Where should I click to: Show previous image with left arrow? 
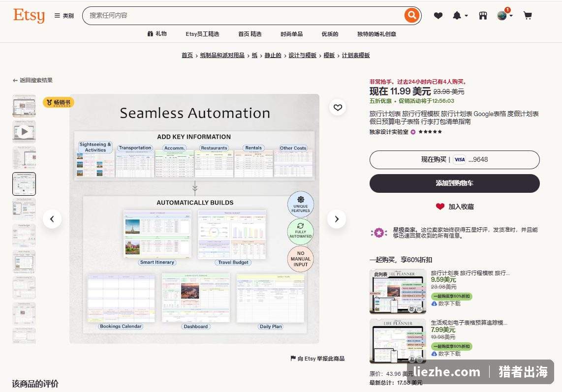(x=52, y=219)
